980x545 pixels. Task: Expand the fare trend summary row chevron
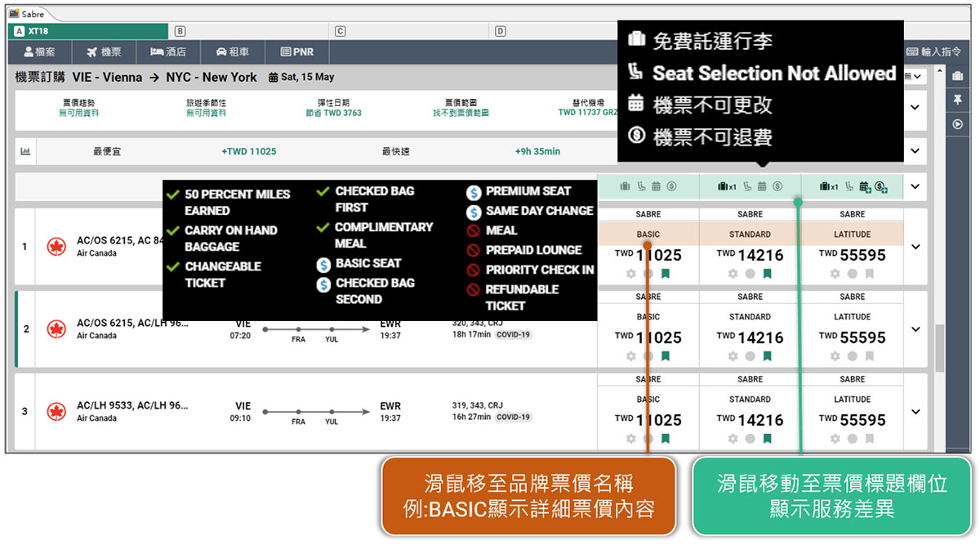915,107
